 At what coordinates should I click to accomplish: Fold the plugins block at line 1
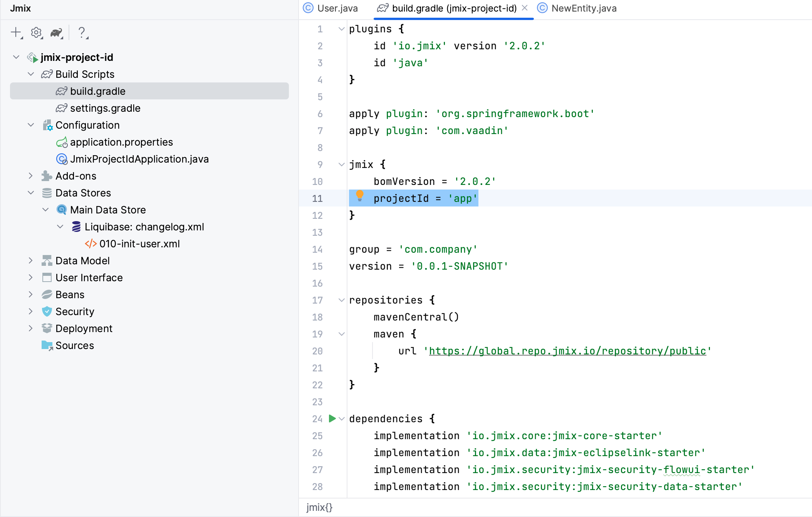341,29
